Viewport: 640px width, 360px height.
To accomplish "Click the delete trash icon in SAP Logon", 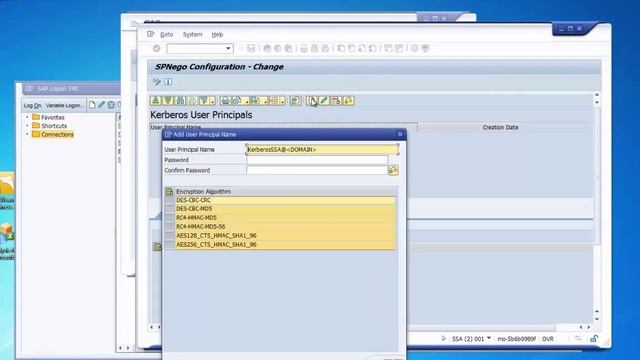I will 111,105.
